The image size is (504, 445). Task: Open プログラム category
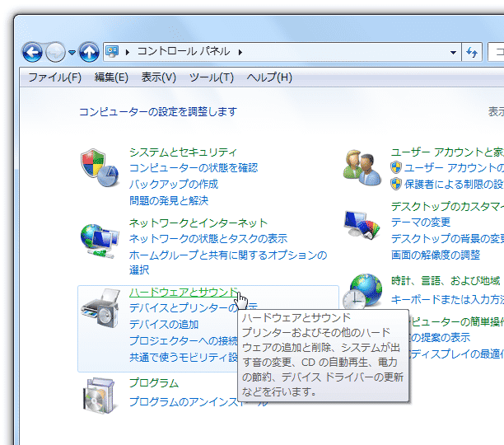154,383
